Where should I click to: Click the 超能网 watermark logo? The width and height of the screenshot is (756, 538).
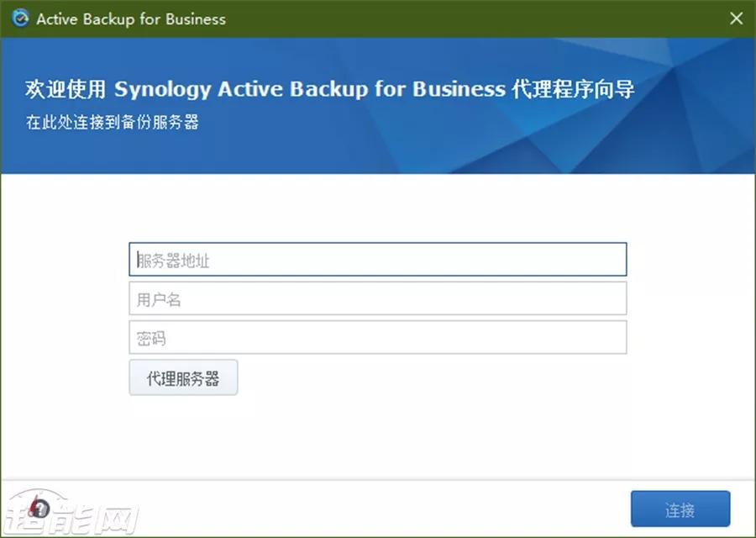click(x=71, y=513)
